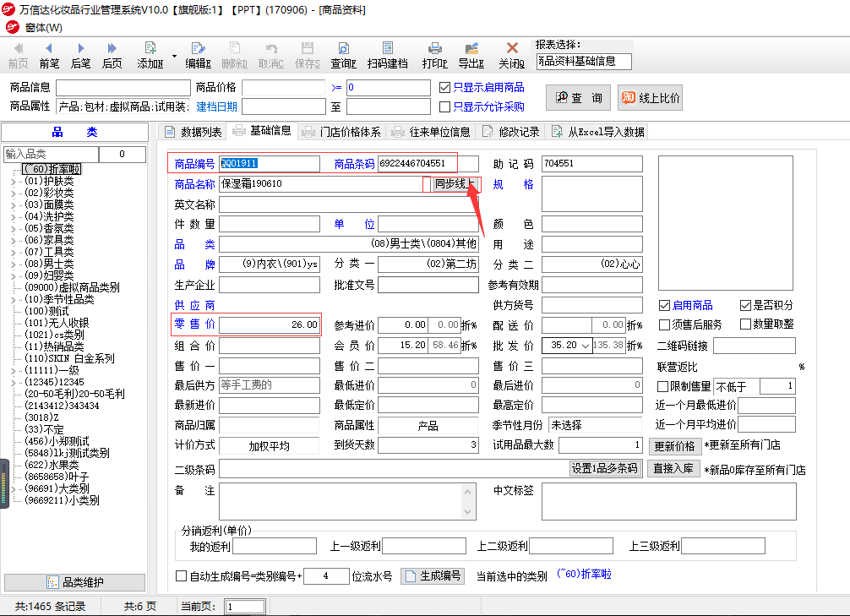
Task: Expand (96691)大类别 tree node
Action: coord(14,488)
